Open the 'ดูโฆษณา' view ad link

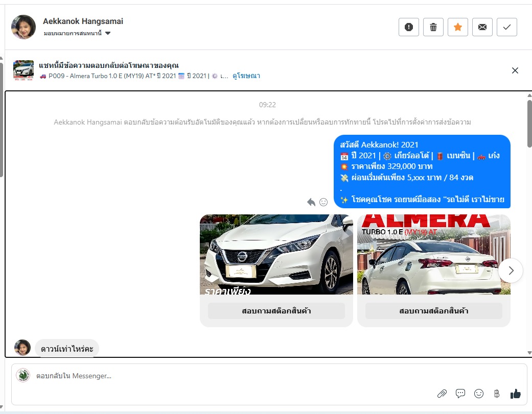(246, 76)
